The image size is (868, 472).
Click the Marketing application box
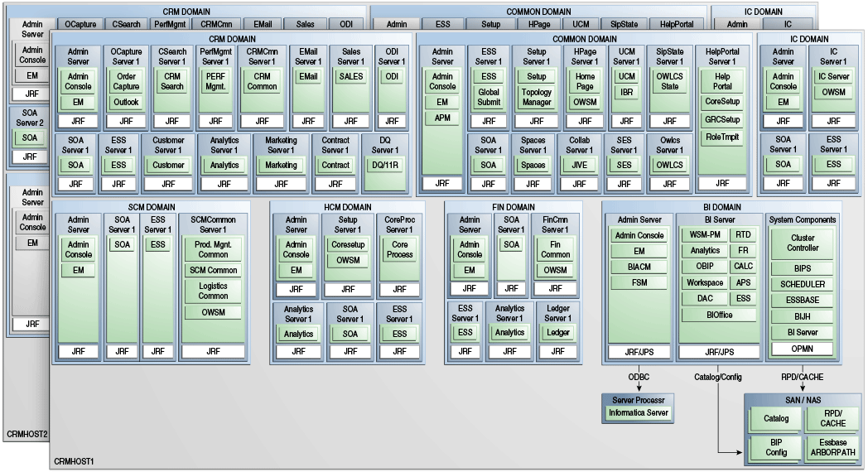click(x=281, y=165)
